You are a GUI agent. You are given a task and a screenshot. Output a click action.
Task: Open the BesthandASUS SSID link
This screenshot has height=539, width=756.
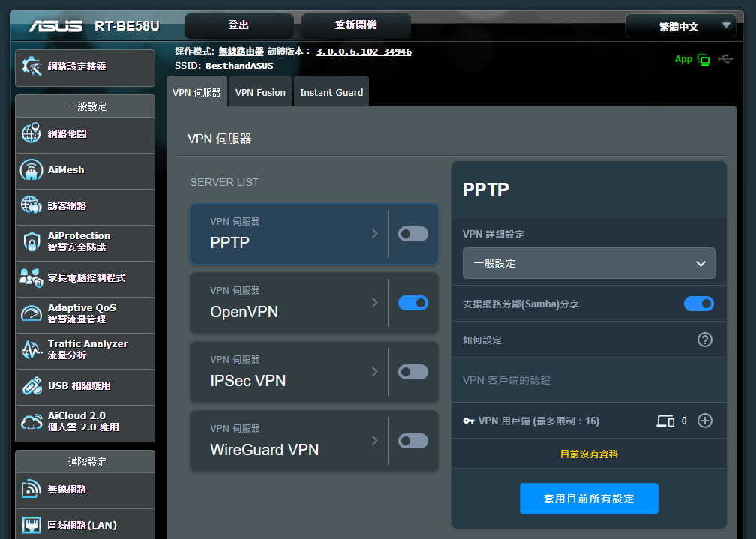pos(239,66)
